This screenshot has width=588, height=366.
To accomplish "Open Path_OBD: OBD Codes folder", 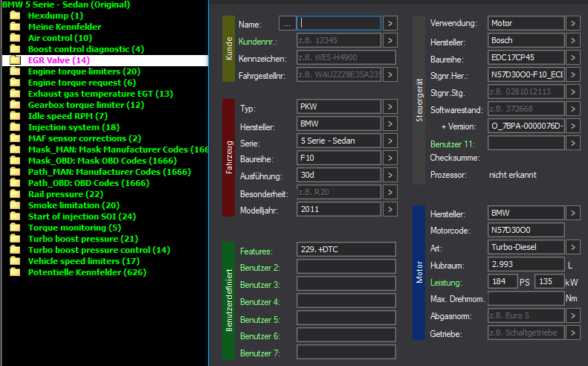I will coord(88,183).
